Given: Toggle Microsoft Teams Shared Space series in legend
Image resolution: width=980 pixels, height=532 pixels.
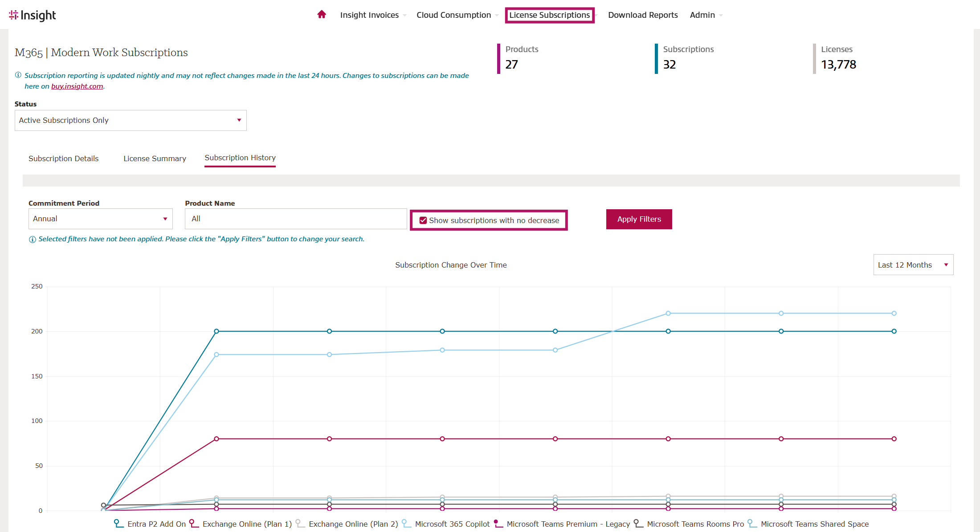Looking at the screenshot, I should point(808,524).
